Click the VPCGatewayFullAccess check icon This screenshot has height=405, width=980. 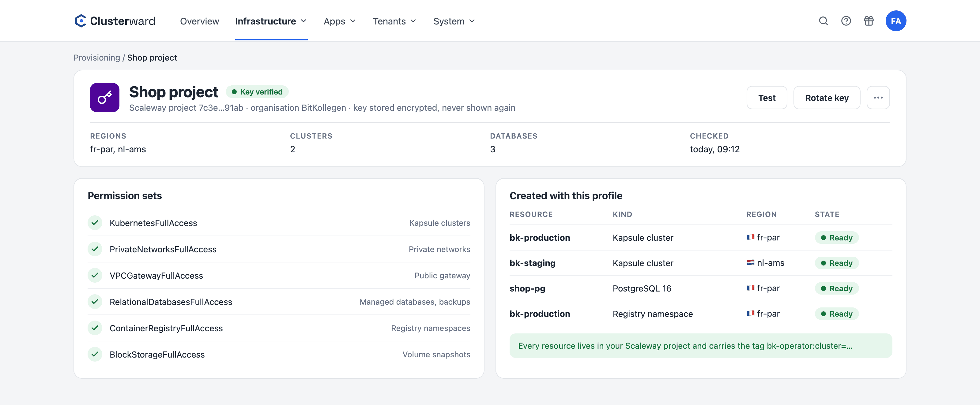point(95,275)
